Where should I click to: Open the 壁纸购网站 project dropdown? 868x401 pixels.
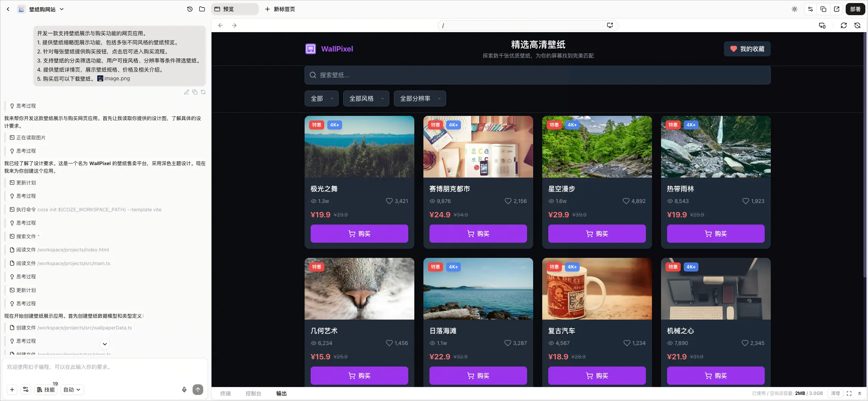coord(42,9)
